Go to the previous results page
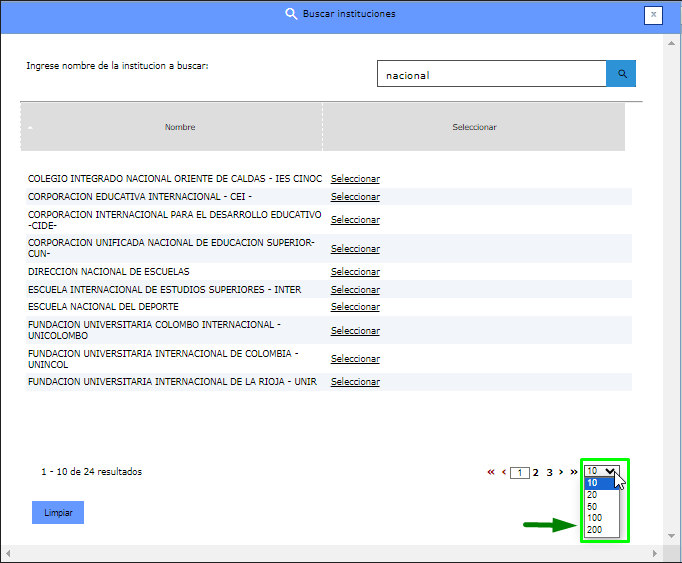 503,472
